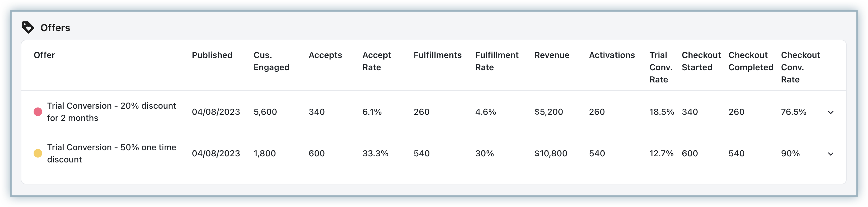868x207 pixels.
Task: Click the Accept Rate column header
Action: pos(376,61)
